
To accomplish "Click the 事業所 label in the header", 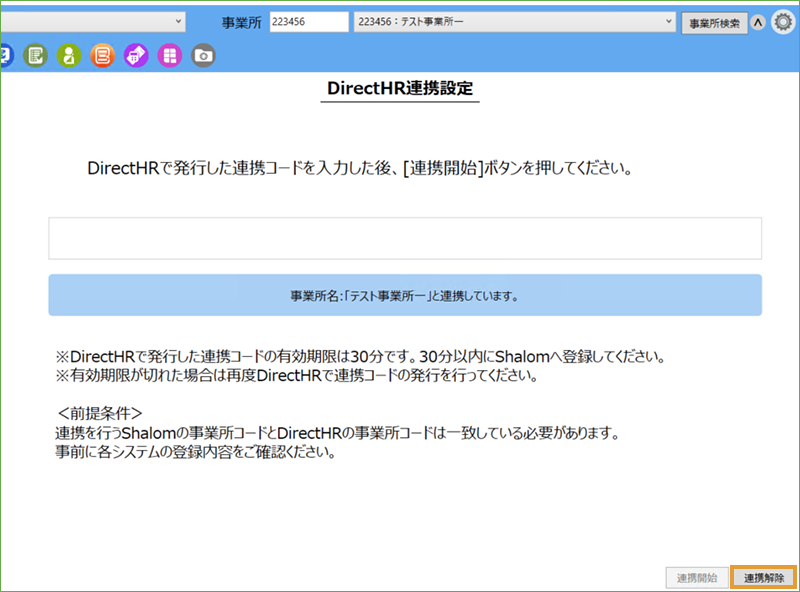I will click(x=241, y=22).
